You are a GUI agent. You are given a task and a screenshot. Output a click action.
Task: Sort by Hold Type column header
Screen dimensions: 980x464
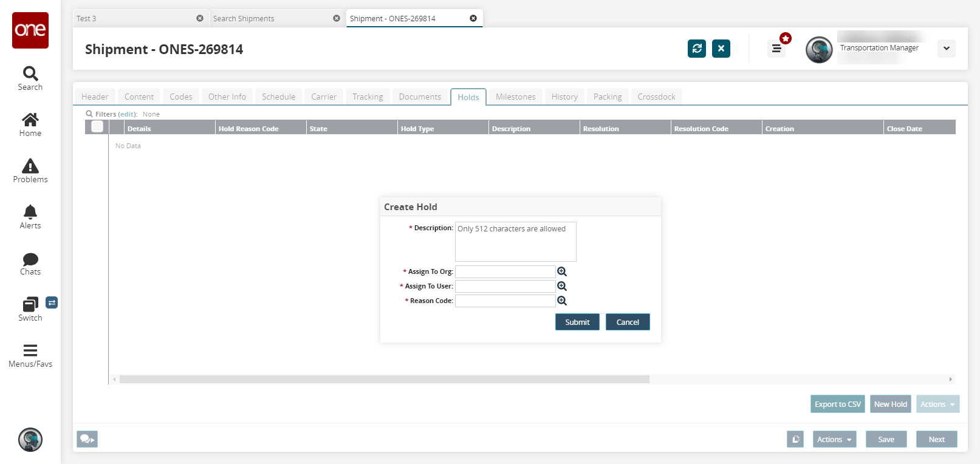[443, 128]
